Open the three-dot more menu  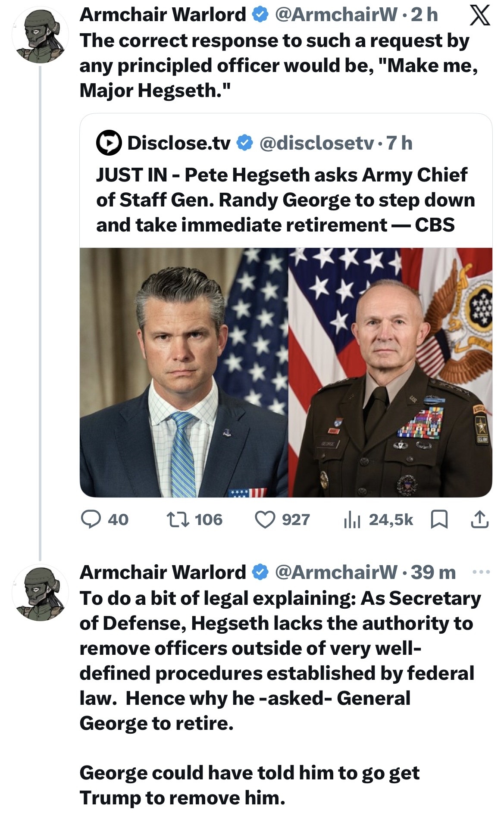tap(481, 572)
